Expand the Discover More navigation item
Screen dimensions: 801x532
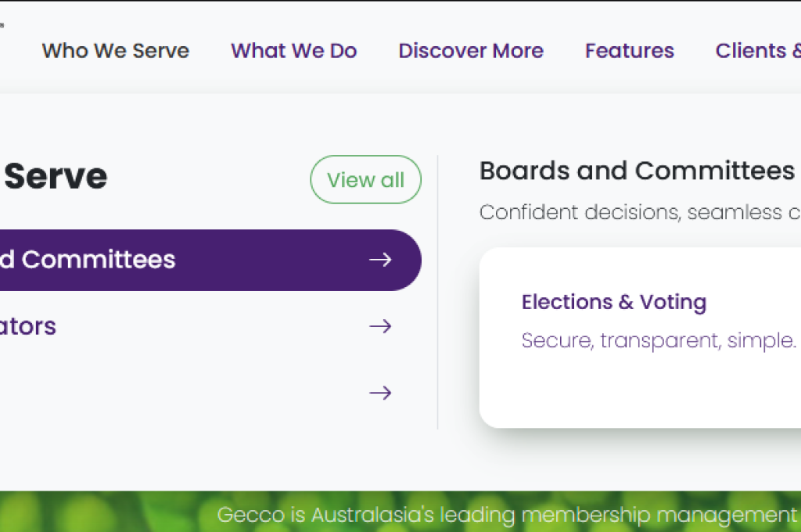470,51
